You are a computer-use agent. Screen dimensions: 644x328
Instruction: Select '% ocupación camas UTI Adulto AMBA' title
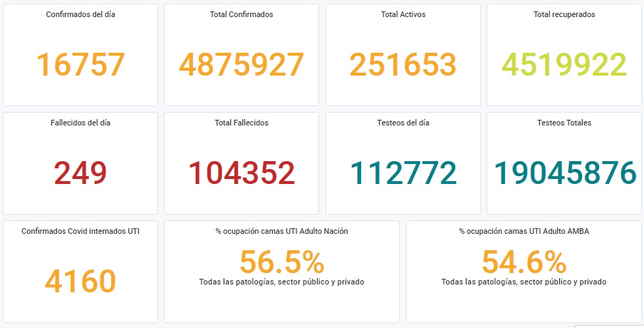point(524,231)
